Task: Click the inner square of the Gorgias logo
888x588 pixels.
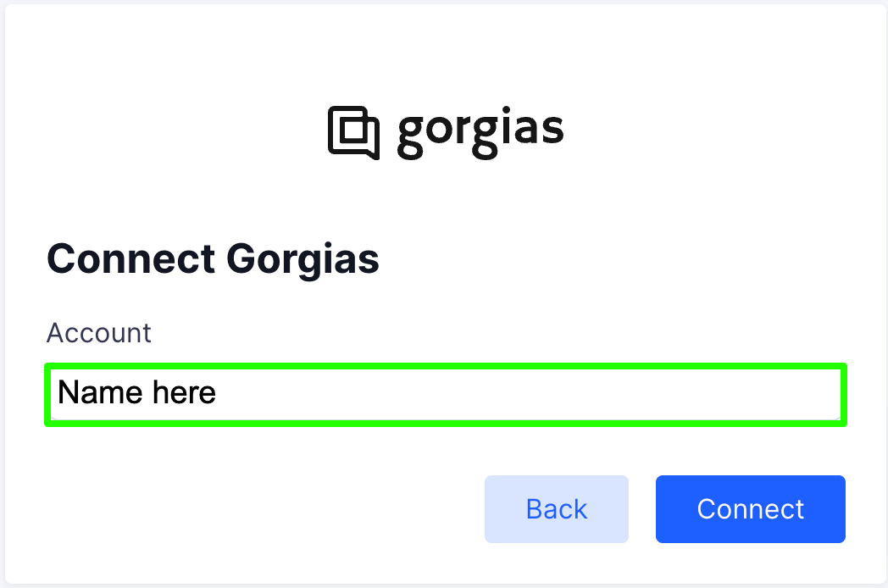Action: (354, 130)
